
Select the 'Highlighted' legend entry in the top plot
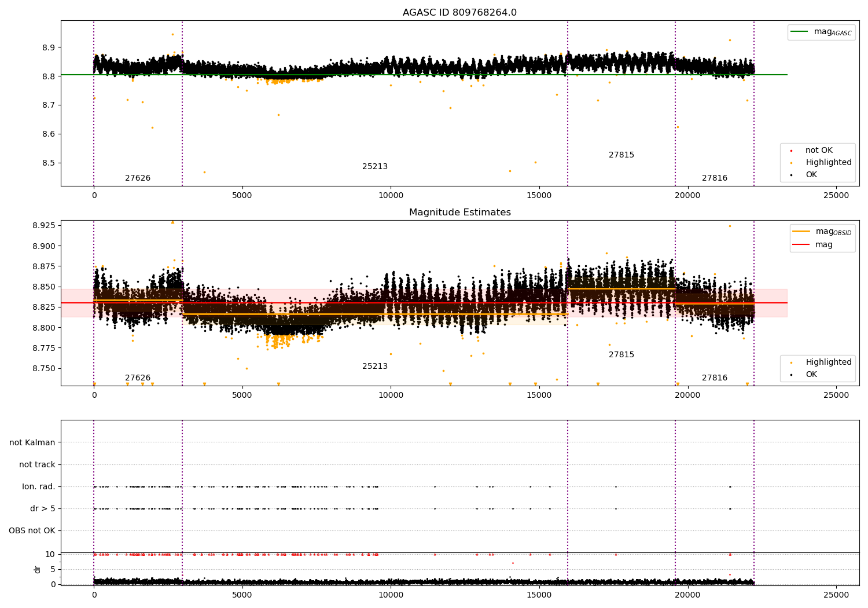828,163
